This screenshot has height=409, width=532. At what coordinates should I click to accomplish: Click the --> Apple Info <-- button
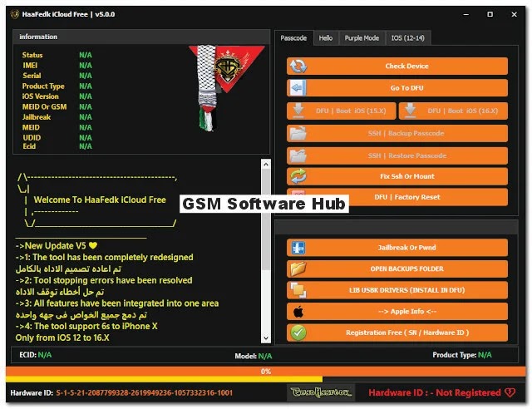(397, 312)
